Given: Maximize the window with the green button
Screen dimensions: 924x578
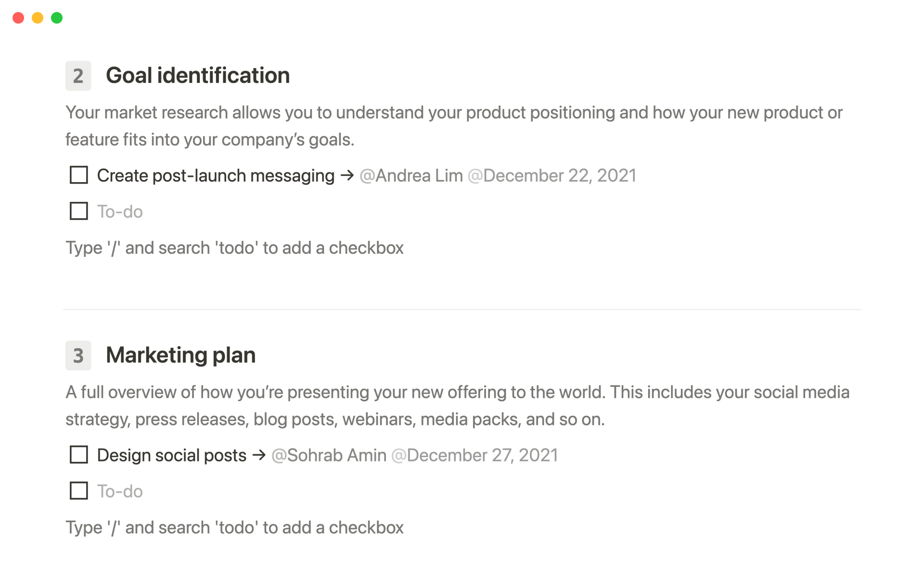Looking at the screenshot, I should tap(57, 18).
